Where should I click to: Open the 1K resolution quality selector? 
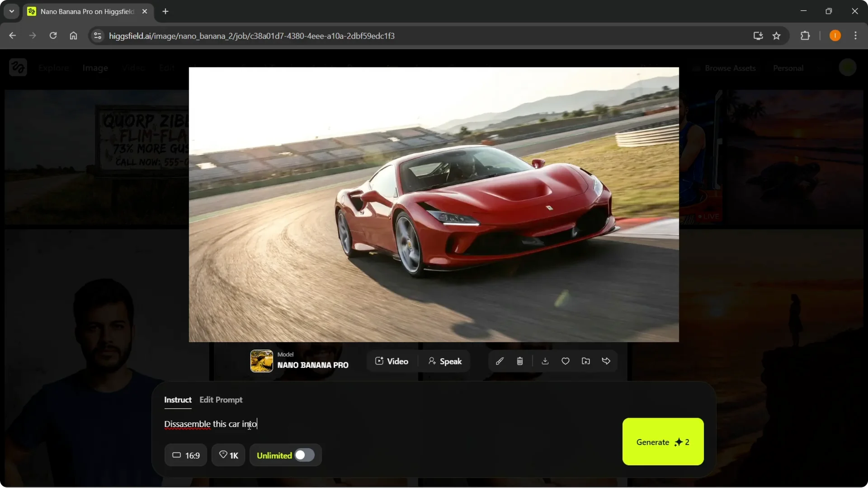(228, 455)
